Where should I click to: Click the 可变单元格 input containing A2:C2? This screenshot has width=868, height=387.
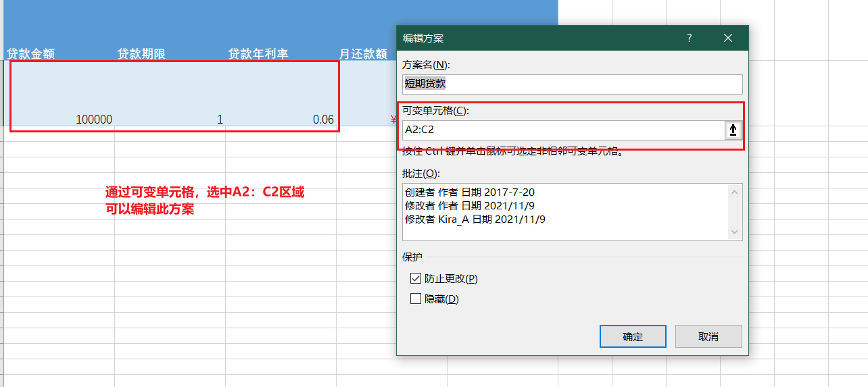click(x=563, y=130)
